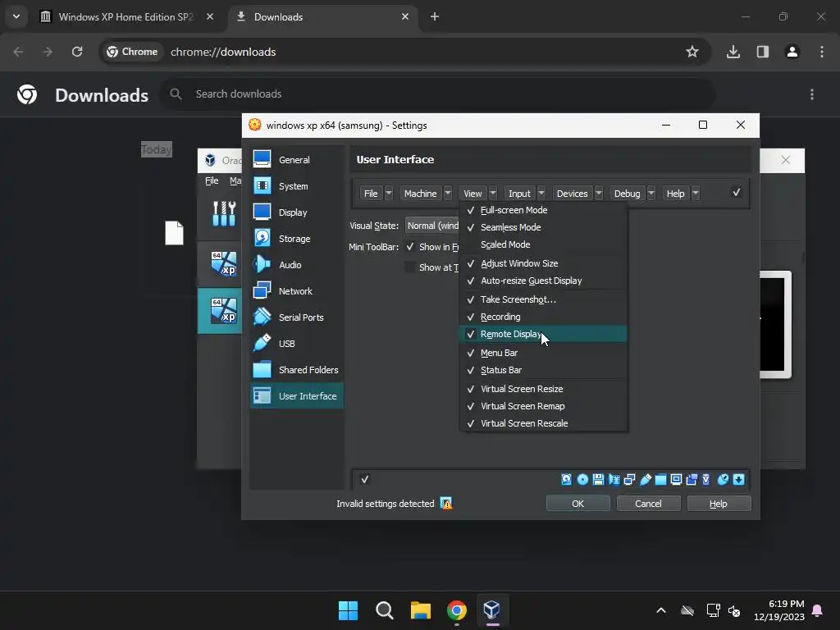This screenshot has height=630, width=840.
Task: Click the VM preview thumbnail in Manager window
Action: (776, 324)
